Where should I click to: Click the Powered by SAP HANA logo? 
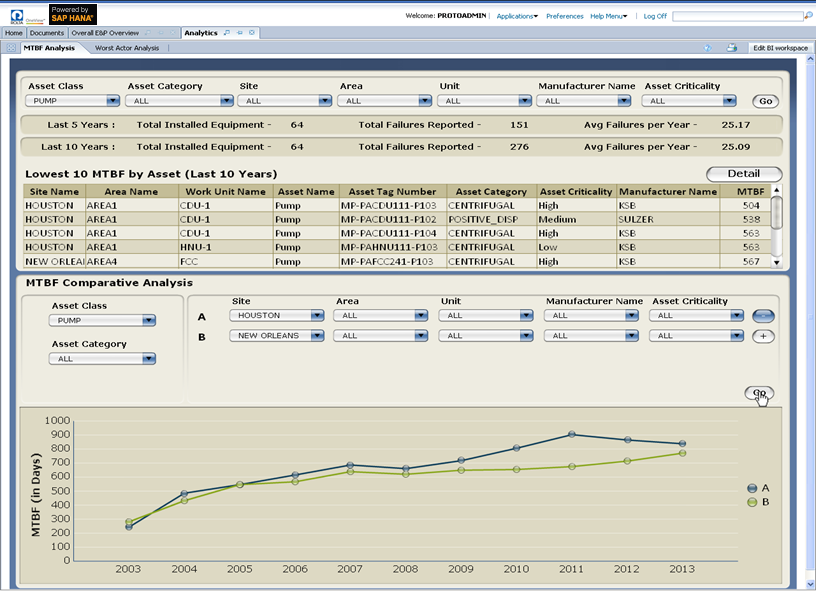[x=72, y=14]
